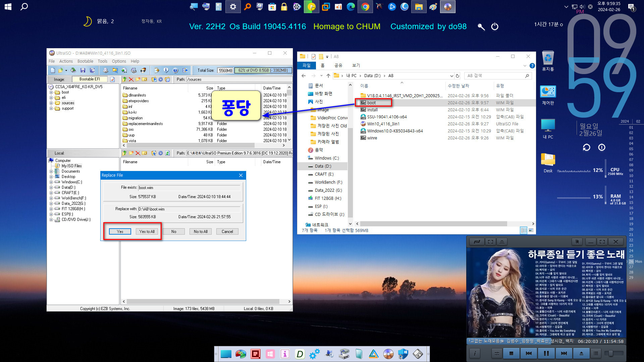
Task: Click the gear icon in the image pane toolbar
Action: [x=161, y=79]
